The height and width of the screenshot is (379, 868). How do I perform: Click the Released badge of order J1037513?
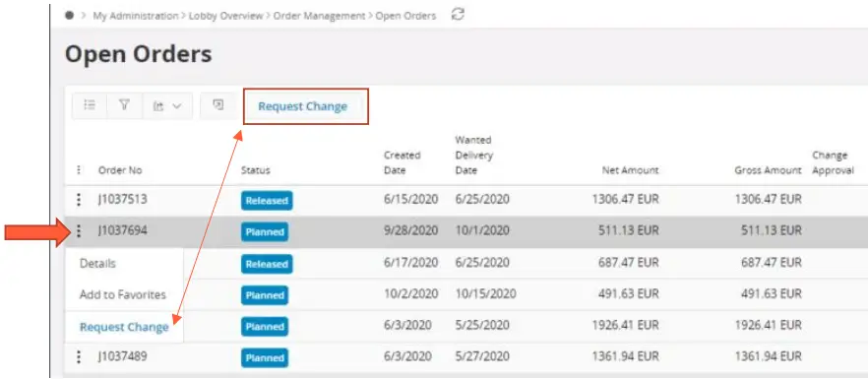[x=267, y=201]
